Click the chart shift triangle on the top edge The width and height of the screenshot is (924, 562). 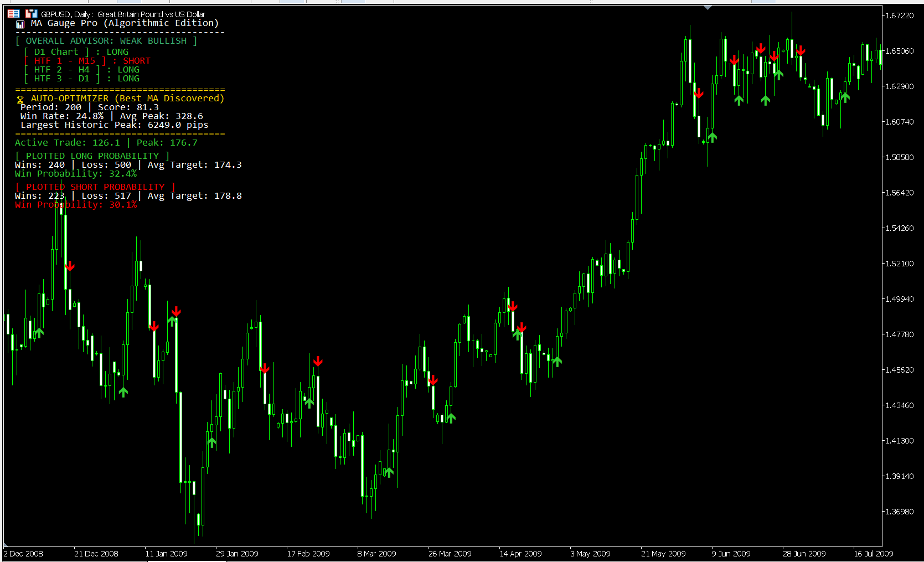(708, 8)
